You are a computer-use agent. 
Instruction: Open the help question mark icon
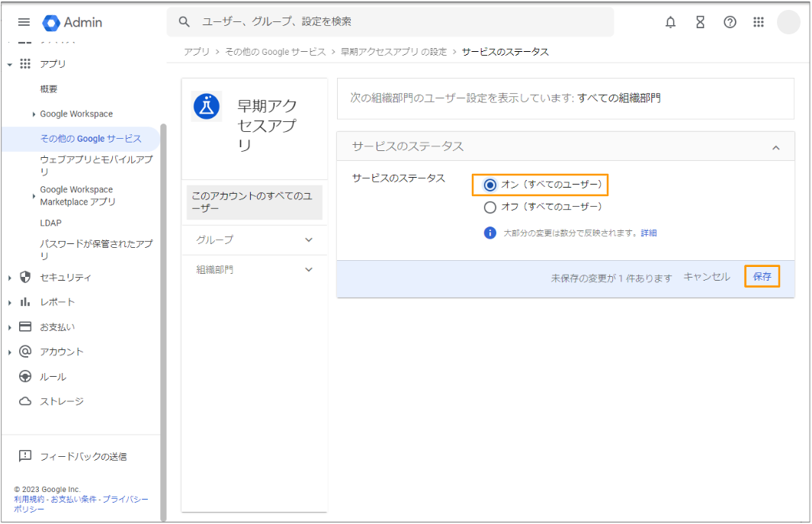[730, 22]
